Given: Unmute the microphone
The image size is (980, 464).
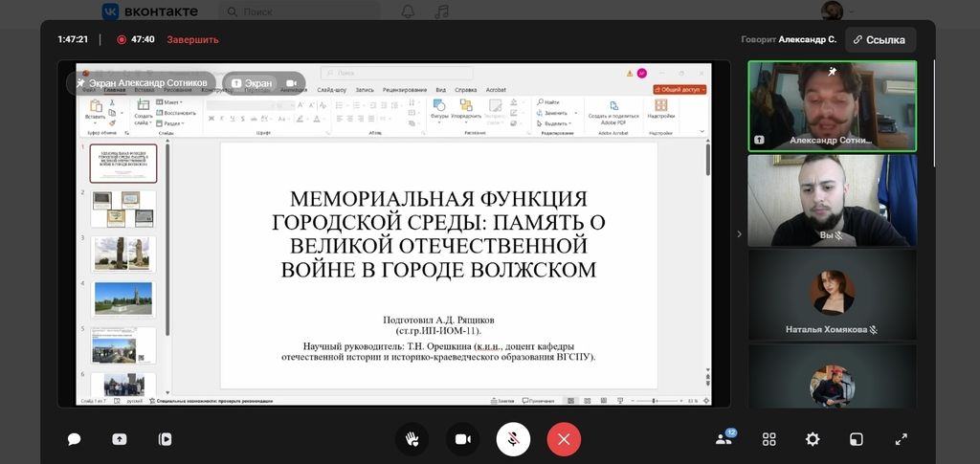Looking at the screenshot, I should point(513,439).
